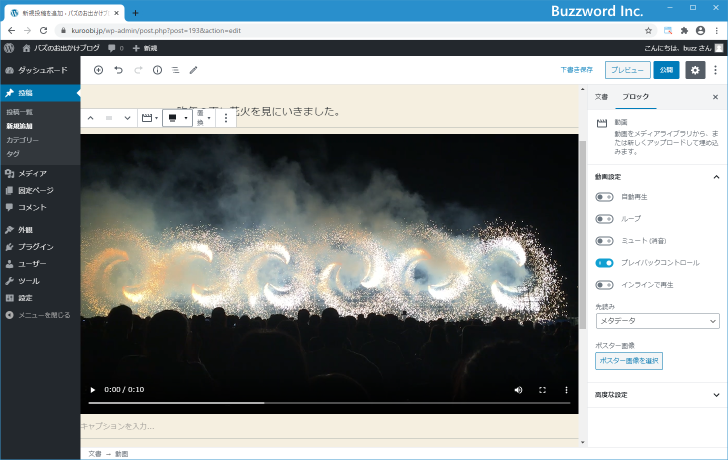Disable プレイバックコントロール toggle
The image size is (728, 460).
(604, 263)
